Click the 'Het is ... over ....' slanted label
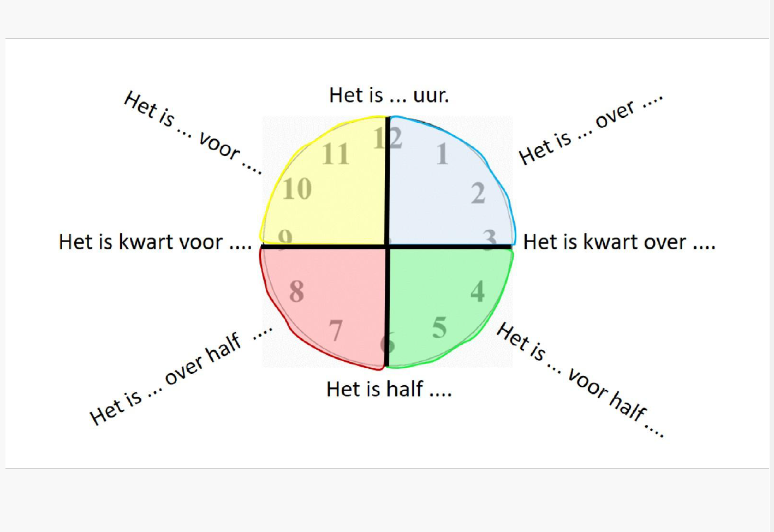Image resolution: width=774 pixels, height=532 pixels. 590,131
